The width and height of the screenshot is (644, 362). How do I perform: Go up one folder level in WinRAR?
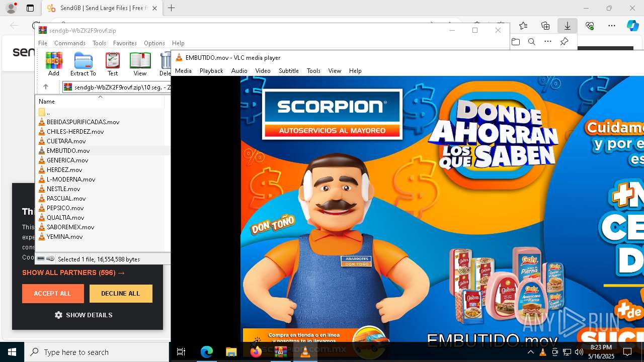point(46,87)
